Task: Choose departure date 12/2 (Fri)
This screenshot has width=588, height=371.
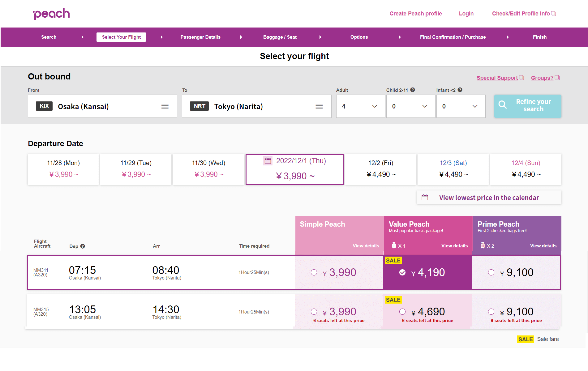Action: [381, 169]
